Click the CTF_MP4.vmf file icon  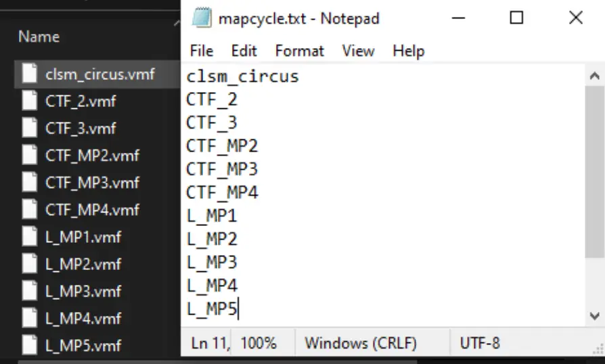[x=29, y=210]
